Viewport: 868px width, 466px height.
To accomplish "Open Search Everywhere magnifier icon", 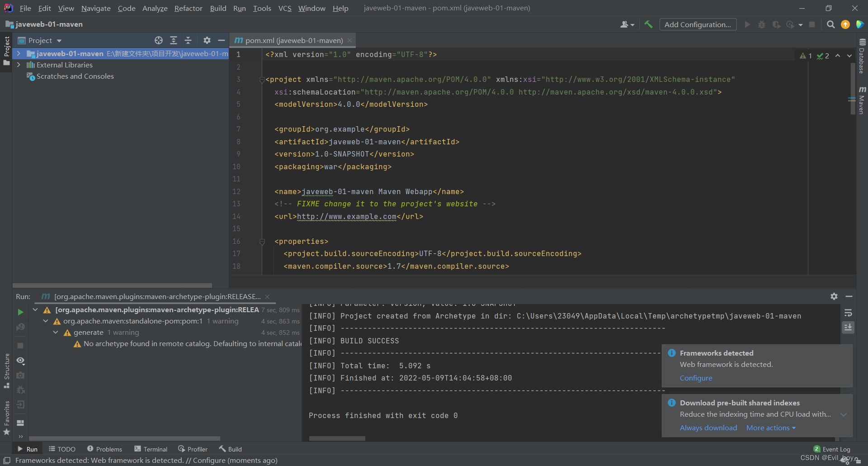I will [x=830, y=24].
